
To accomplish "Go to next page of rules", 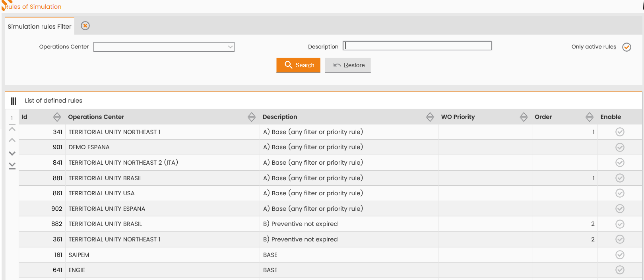I will click(12, 153).
